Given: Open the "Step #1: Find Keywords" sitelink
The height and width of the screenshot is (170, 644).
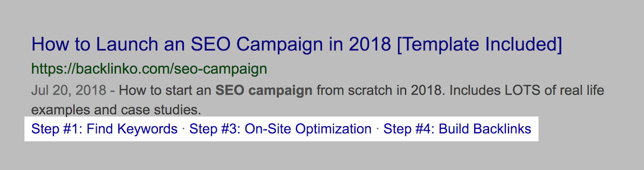Looking at the screenshot, I should [104, 129].
